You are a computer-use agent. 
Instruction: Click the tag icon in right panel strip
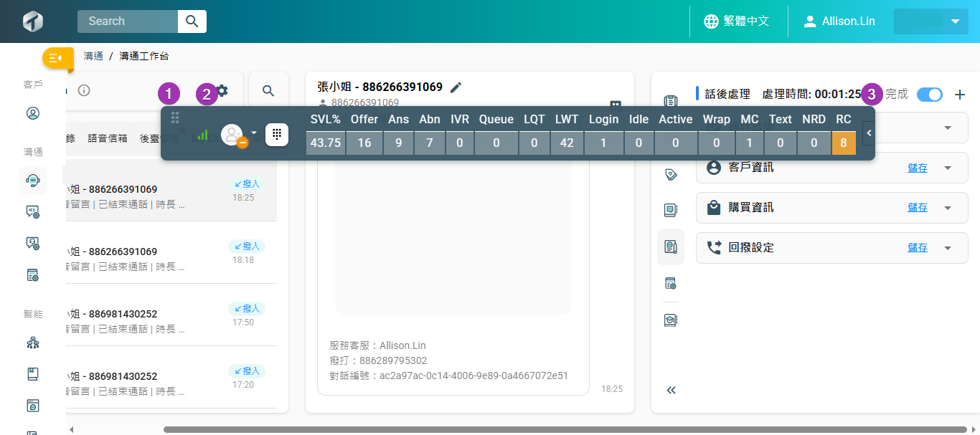pos(671,174)
